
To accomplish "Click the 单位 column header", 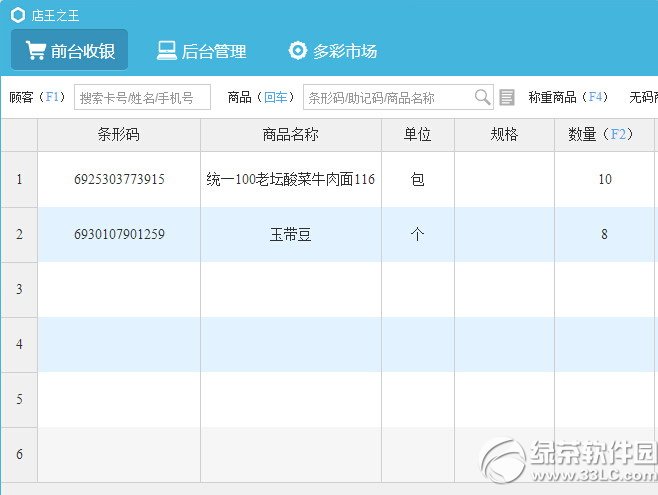I will click(418, 135).
